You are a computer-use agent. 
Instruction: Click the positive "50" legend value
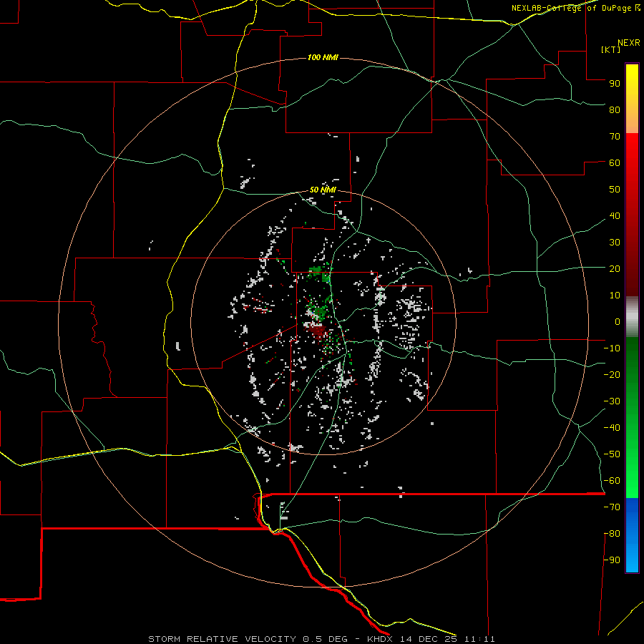click(615, 190)
